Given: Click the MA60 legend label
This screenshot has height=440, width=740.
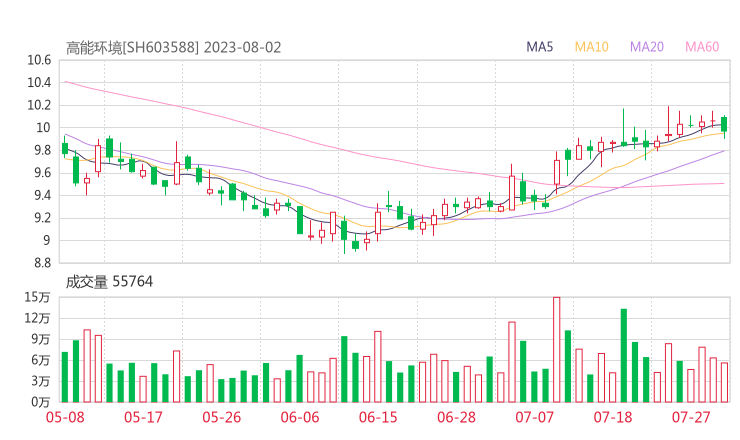Looking at the screenshot, I should 702,47.
